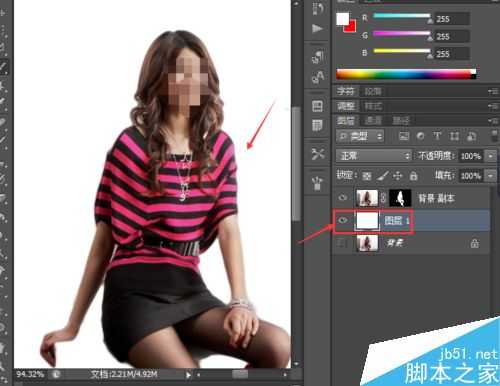Select the 图层 tab
This screenshot has height=386, width=500.
(x=346, y=120)
